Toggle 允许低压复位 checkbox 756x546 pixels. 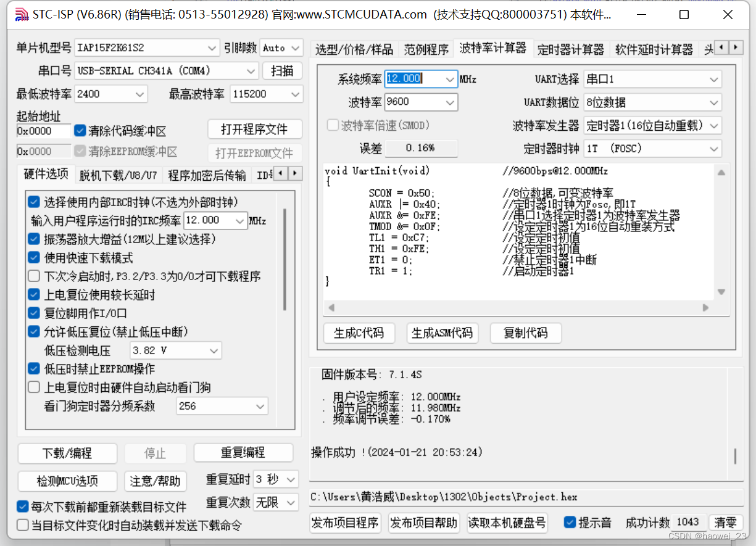(x=34, y=331)
